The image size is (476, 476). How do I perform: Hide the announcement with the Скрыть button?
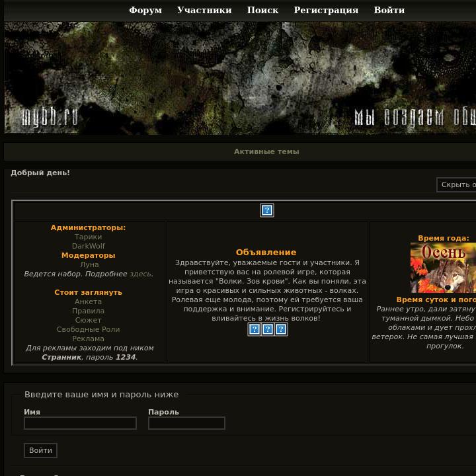[457, 185]
